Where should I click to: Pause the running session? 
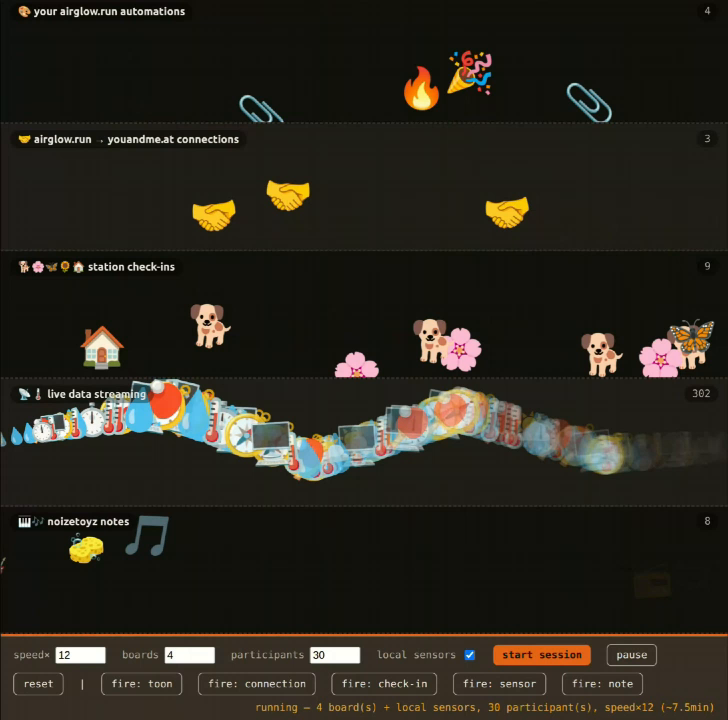coord(631,655)
